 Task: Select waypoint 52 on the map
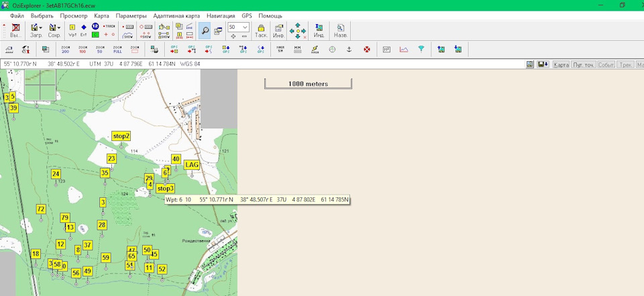[162, 269]
